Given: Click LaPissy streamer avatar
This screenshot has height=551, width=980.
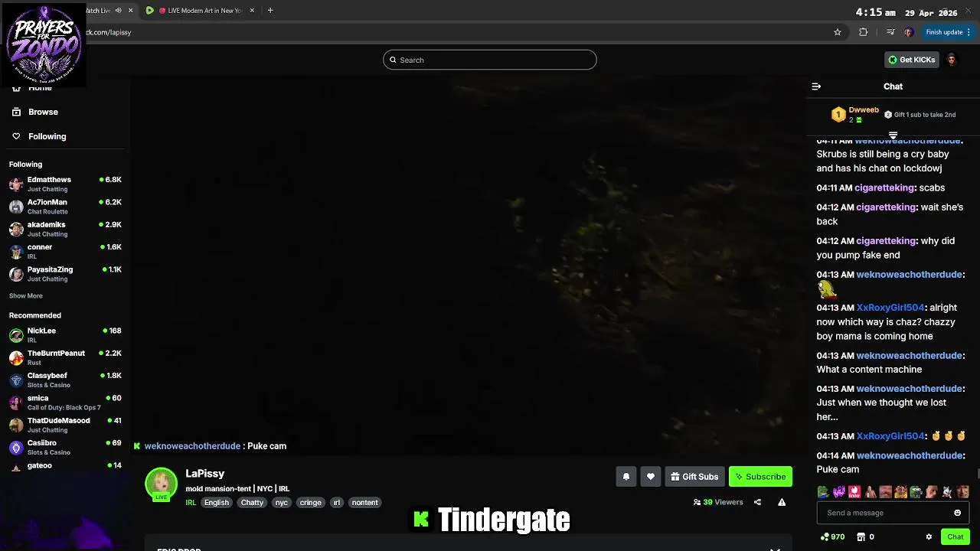Looking at the screenshot, I should 161,484.
